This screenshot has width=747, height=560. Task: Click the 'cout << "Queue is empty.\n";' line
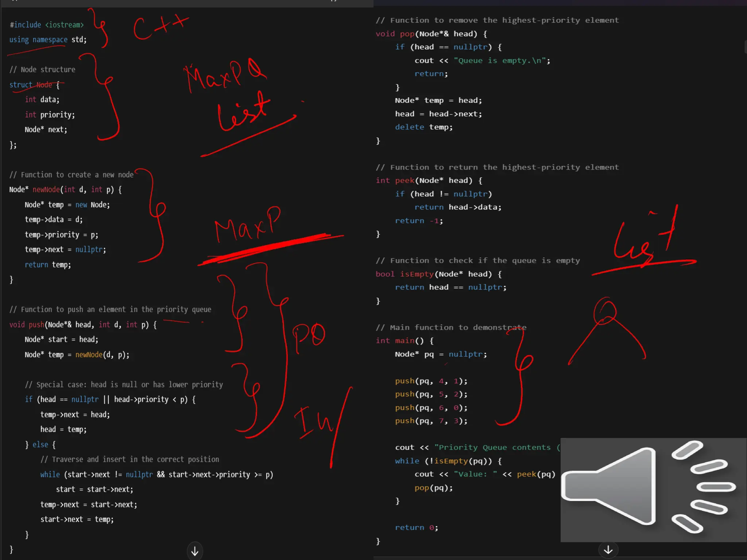pyautogui.click(x=483, y=61)
